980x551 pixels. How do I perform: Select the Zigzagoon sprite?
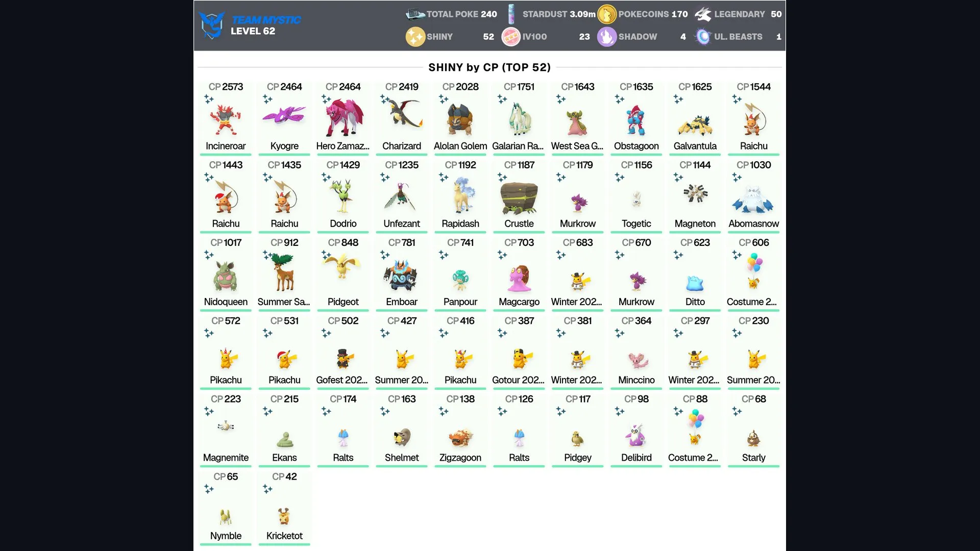(460, 438)
